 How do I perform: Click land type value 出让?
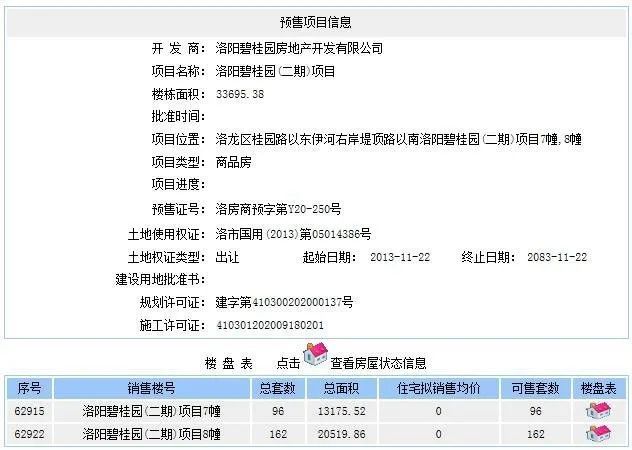click(227, 257)
